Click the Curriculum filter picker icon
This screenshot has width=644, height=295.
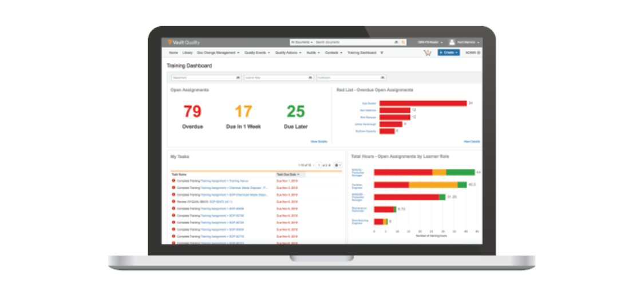(x=382, y=77)
